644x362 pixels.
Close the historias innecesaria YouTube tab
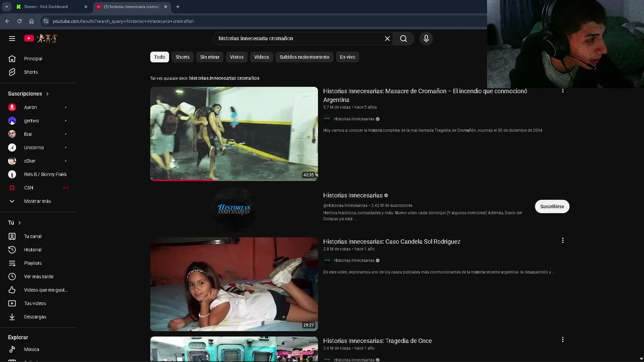(x=166, y=7)
